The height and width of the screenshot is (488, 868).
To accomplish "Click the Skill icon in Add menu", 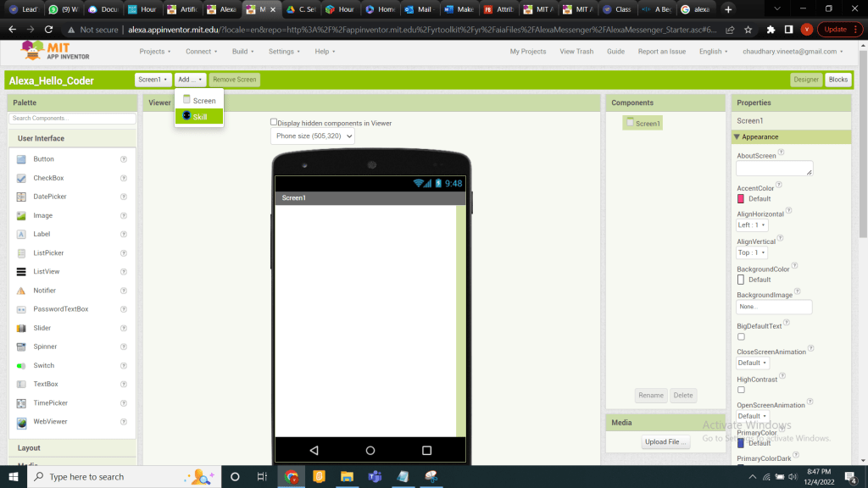I will coord(186,116).
